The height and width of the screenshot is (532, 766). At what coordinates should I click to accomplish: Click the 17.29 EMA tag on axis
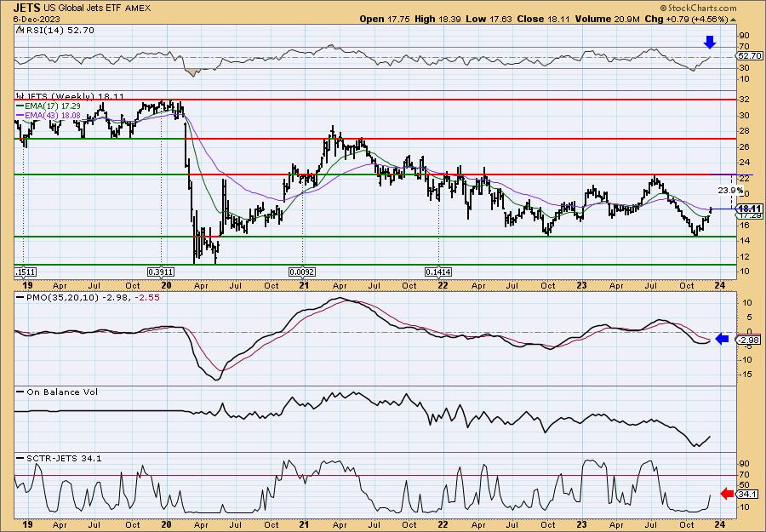click(750, 215)
